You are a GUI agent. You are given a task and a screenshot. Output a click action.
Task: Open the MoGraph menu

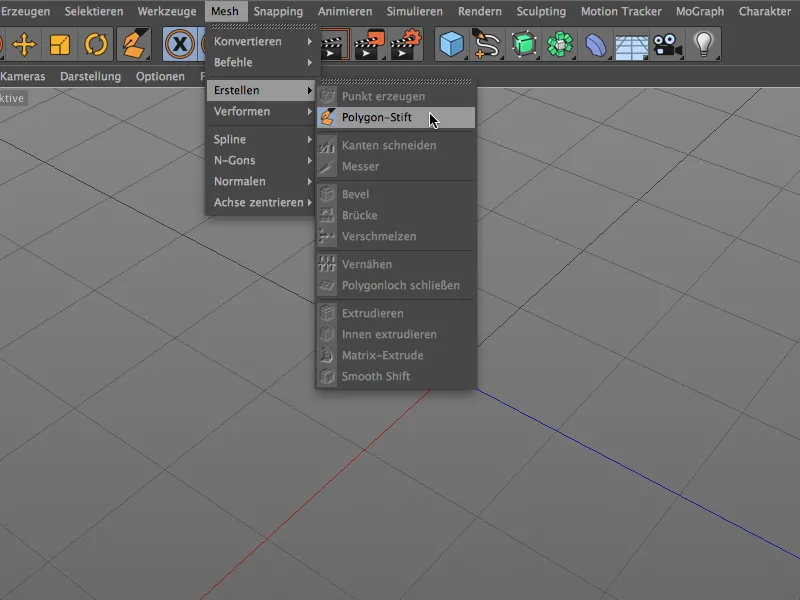[699, 11]
